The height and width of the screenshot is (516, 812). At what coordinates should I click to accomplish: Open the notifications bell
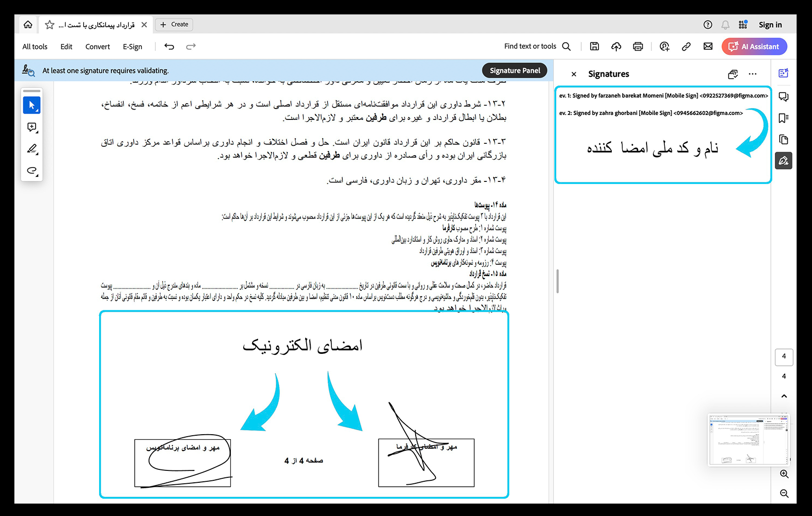tap(725, 25)
